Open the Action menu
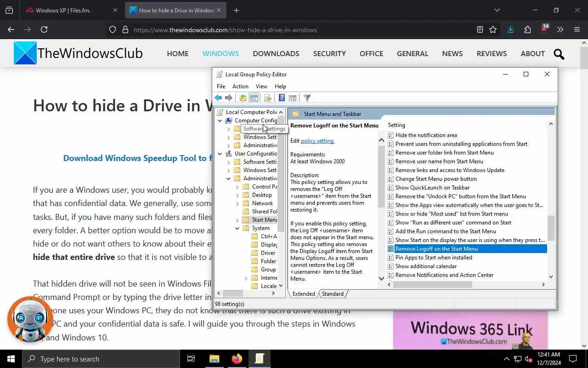Image resolution: width=588 pixels, height=368 pixels. pos(240,86)
